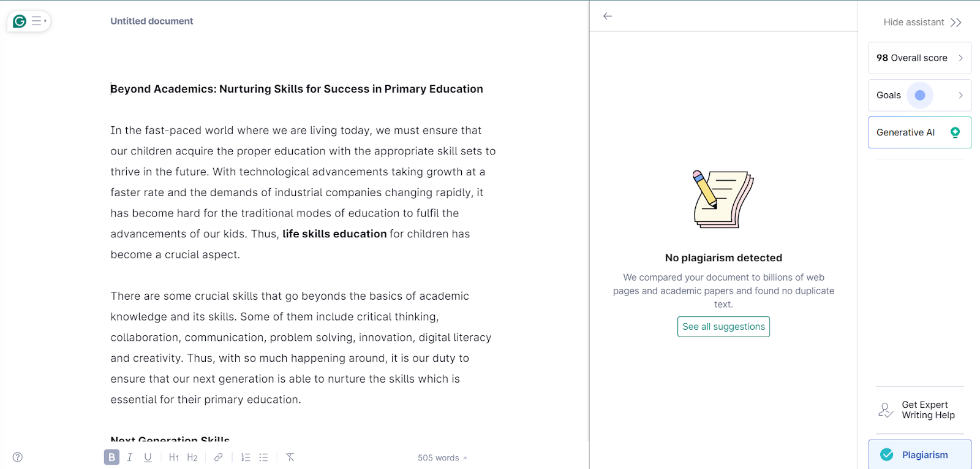Open the help question mark
The image size is (980, 469).
coord(17,457)
